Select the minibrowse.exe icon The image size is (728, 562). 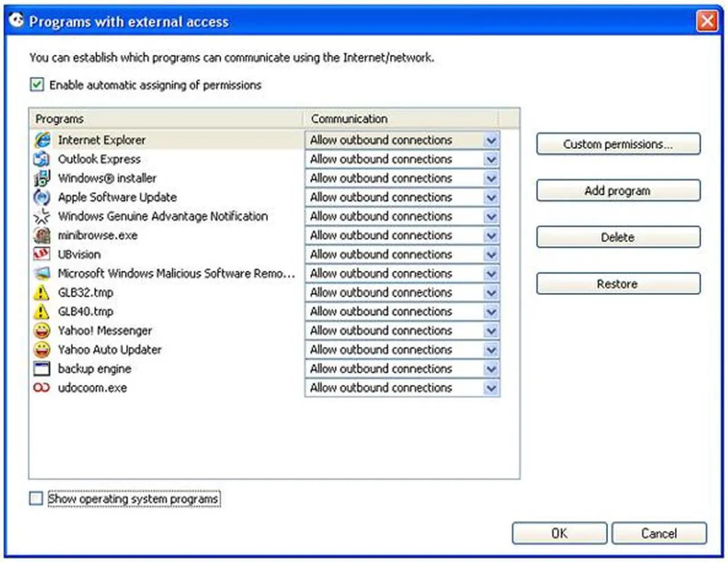click(x=42, y=235)
